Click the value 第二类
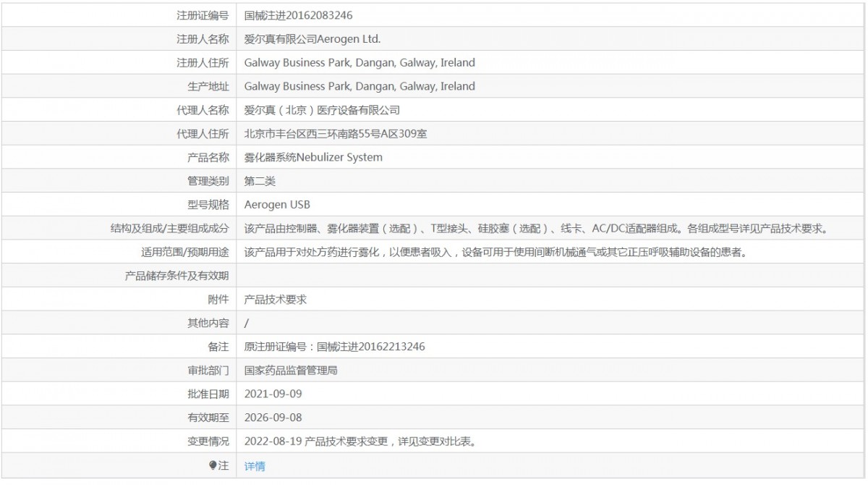 (x=260, y=181)
